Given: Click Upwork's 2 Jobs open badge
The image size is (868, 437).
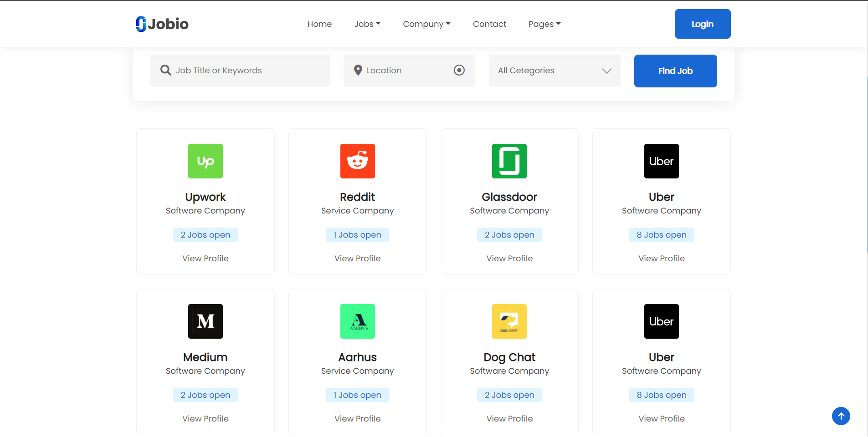Looking at the screenshot, I should pos(205,235).
